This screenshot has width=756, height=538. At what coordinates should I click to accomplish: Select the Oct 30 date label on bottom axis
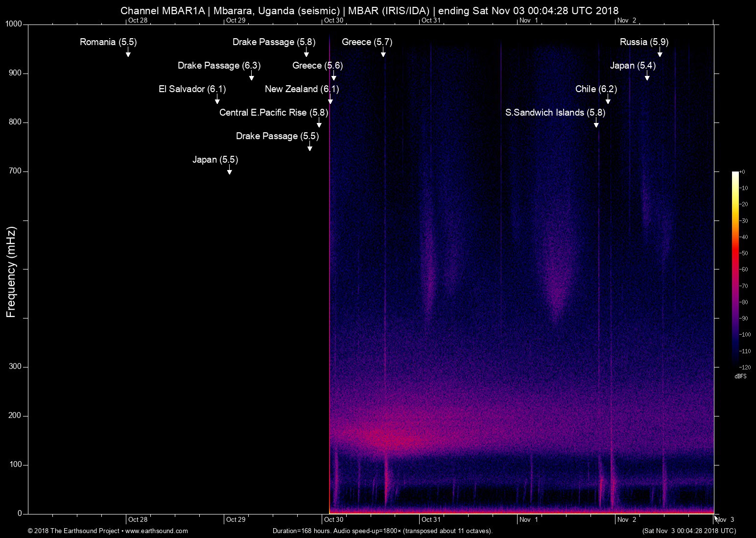click(333, 519)
